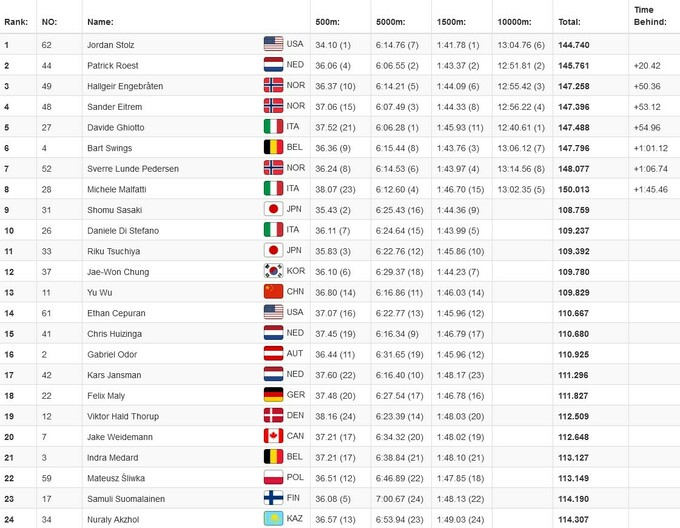Click the Korean flag beside Jae-Won Chung

click(x=273, y=271)
